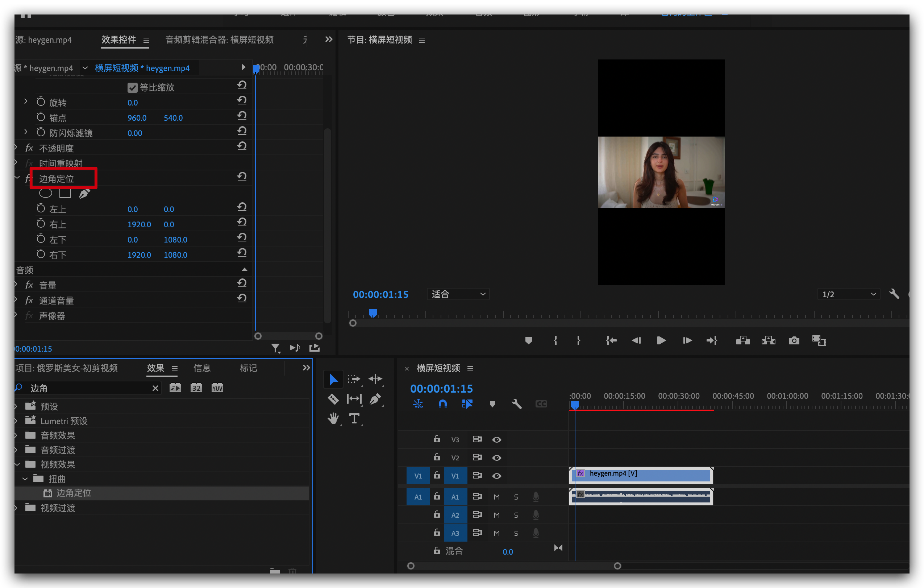The height and width of the screenshot is (588, 924).
Task: Select the Type tool
Action: click(x=354, y=419)
